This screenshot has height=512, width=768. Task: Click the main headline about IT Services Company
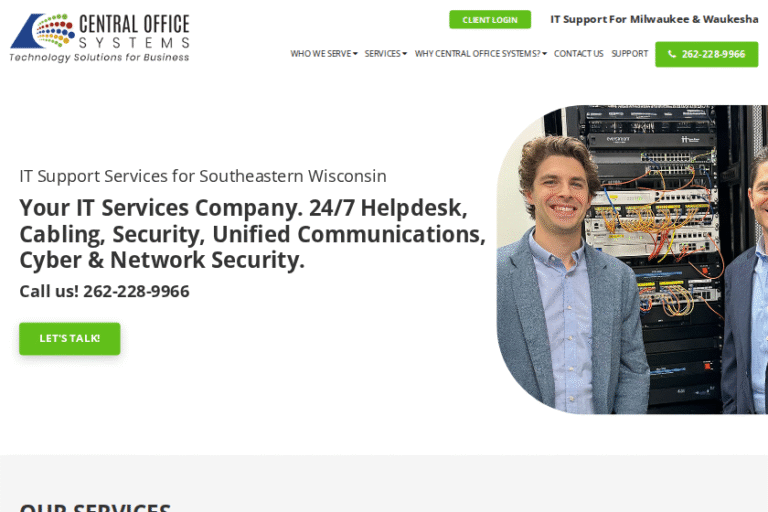pos(252,234)
